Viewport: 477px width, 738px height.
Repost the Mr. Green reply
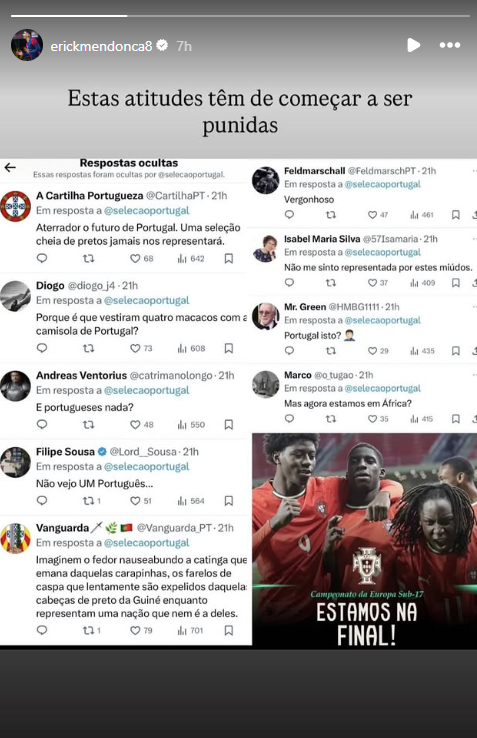pyautogui.click(x=331, y=351)
